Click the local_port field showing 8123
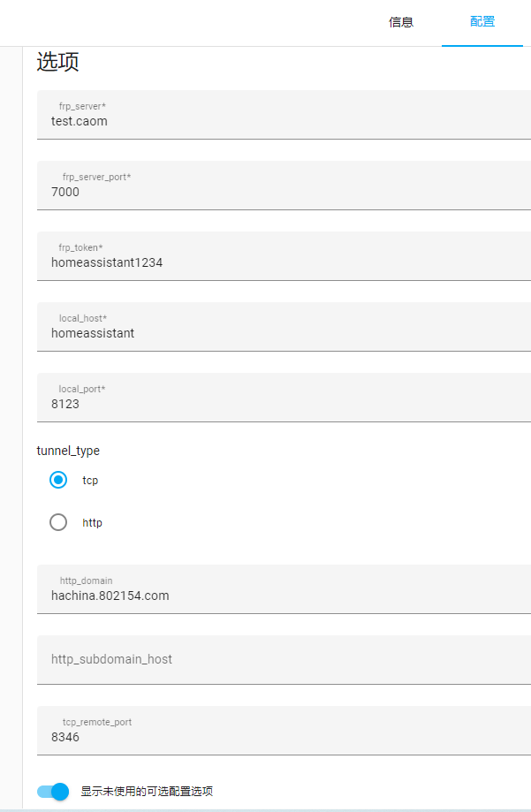Screen dimensions: 531x812 pyautogui.click(x=283, y=404)
